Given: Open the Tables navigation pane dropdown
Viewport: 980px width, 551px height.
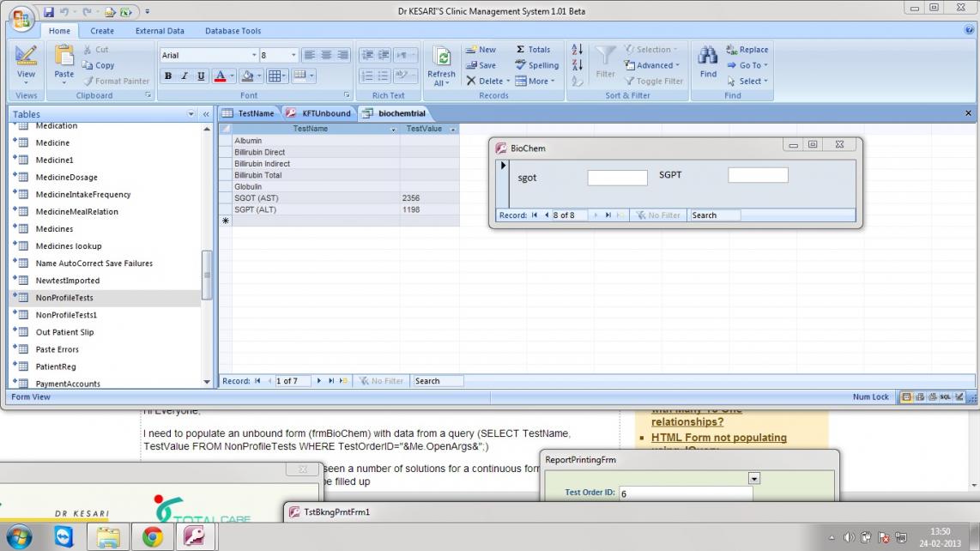Looking at the screenshot, I should pos(191,114).
